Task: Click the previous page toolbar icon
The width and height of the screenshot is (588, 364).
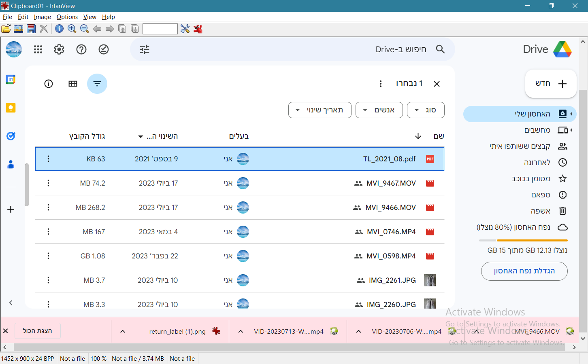Action: [x=122, y=29]
